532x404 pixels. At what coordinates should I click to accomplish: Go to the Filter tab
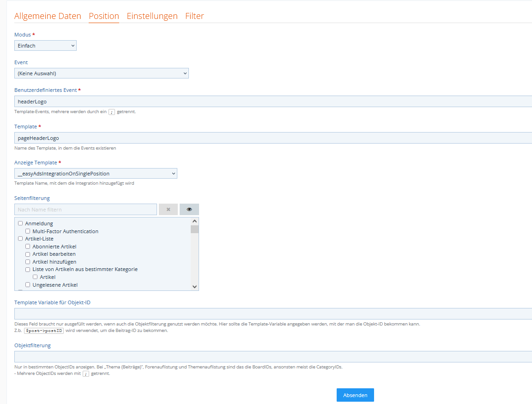coord(194,16)
